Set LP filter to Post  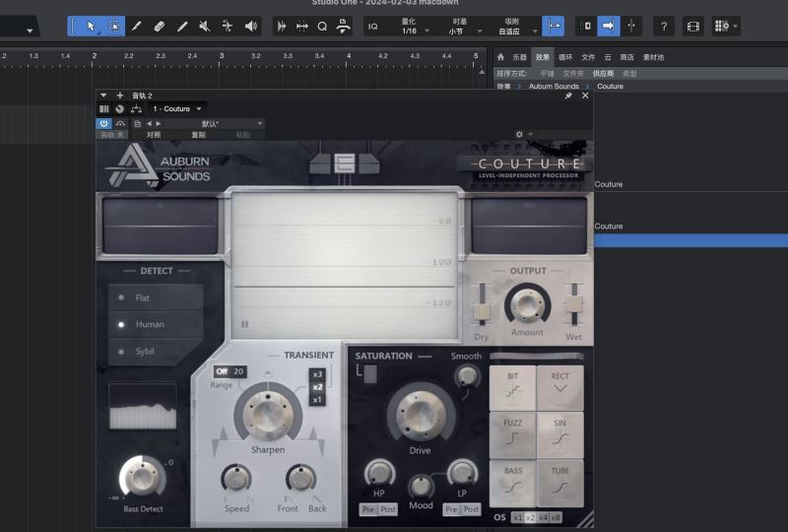[x=471, y=509]
